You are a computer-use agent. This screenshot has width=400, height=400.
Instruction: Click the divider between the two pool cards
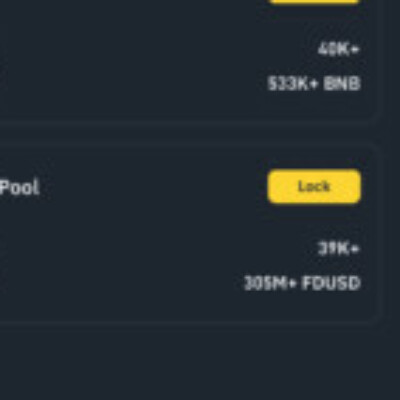190,133
